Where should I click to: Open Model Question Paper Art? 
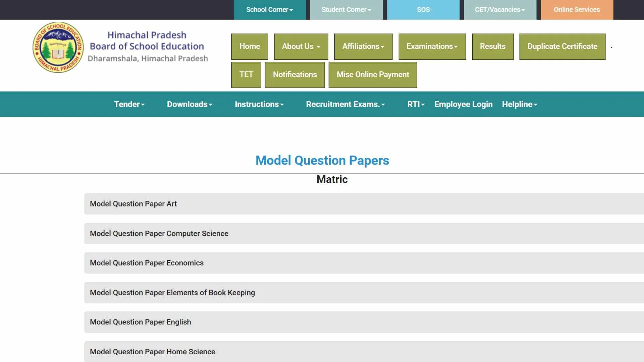coord(364,204)
